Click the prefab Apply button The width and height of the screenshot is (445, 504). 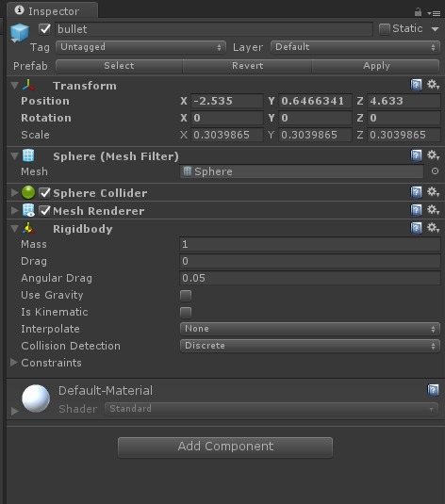click(376, 66)
